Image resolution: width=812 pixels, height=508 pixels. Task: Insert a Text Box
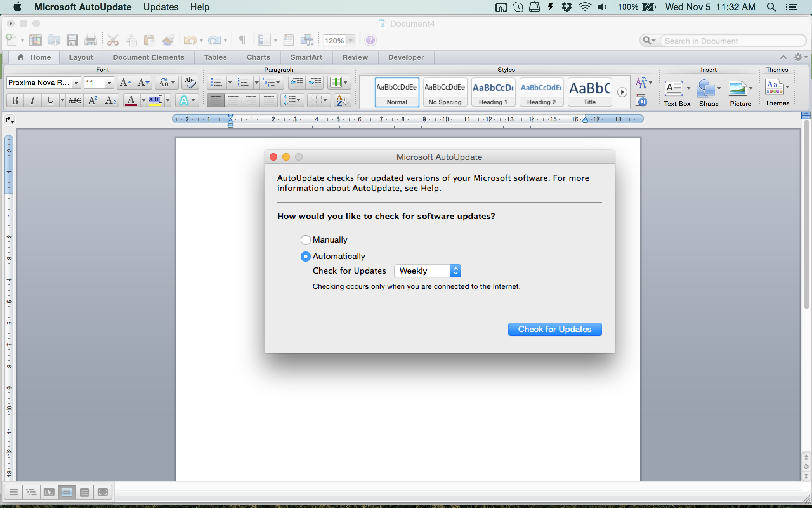pyautogui.click(x=677, y=93)
